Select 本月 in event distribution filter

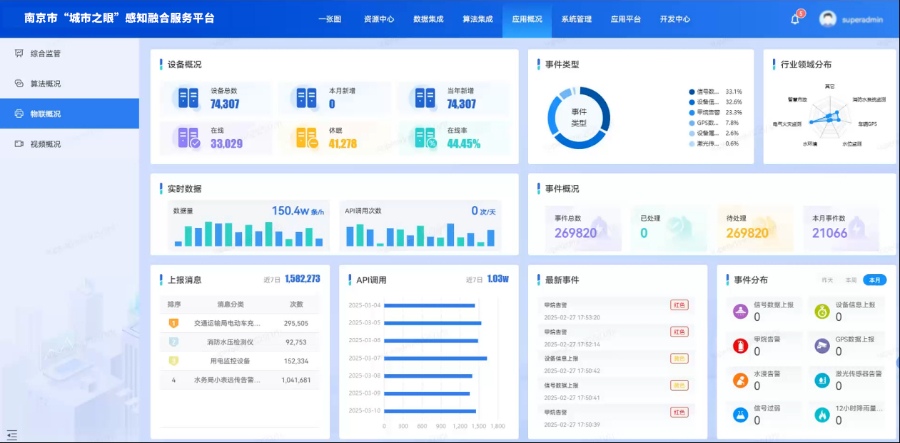click(x=875, y=280)
